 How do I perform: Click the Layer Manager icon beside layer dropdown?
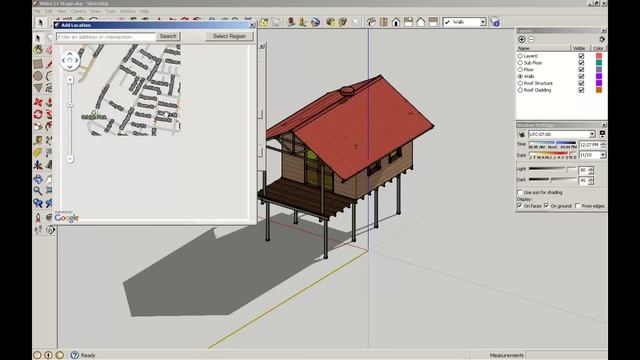pyautogui.click(x=495, y=22)
